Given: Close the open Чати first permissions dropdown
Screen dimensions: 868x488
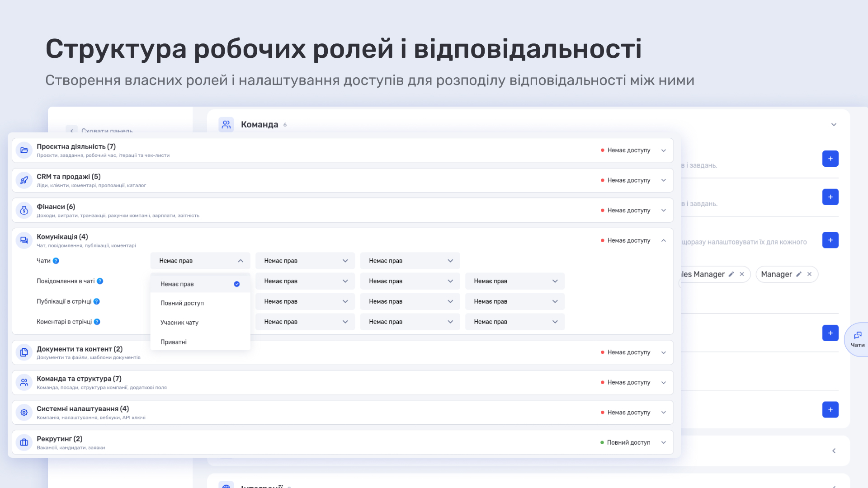Looking at the screenshot, I should click(200, 261).
